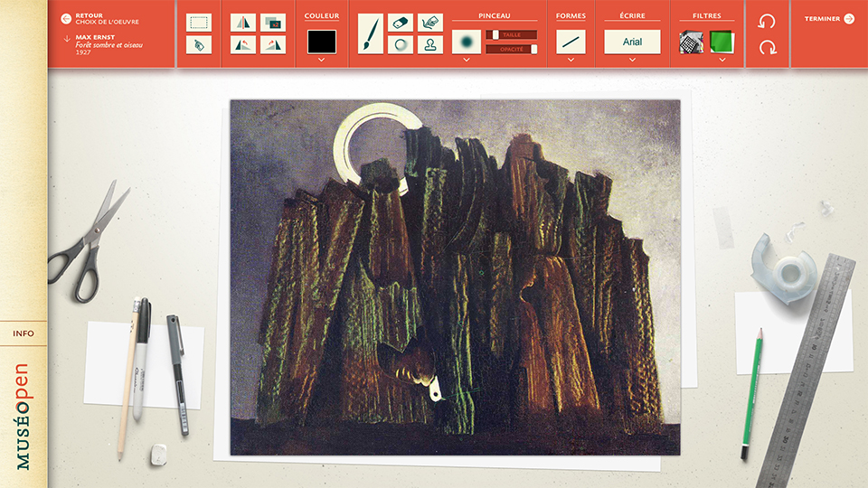
Task: Select the stamp tool
Action: pyautogui.click(x=430, y=45)
